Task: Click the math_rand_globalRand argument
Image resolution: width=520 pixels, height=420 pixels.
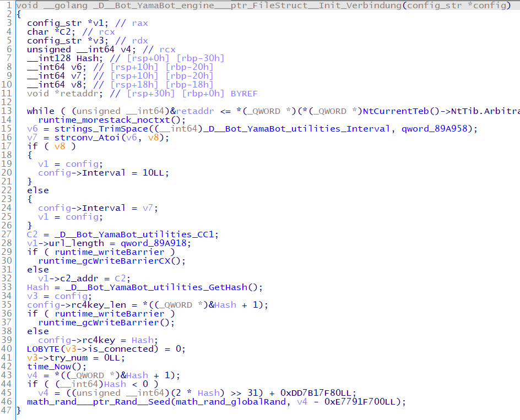Action: pyautogui.click(x=230, y=402)
